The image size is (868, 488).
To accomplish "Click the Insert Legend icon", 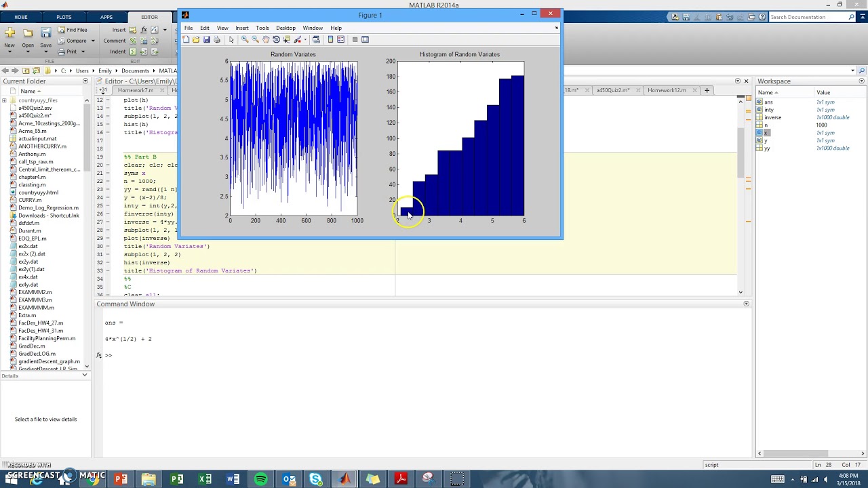I will 340,39.
